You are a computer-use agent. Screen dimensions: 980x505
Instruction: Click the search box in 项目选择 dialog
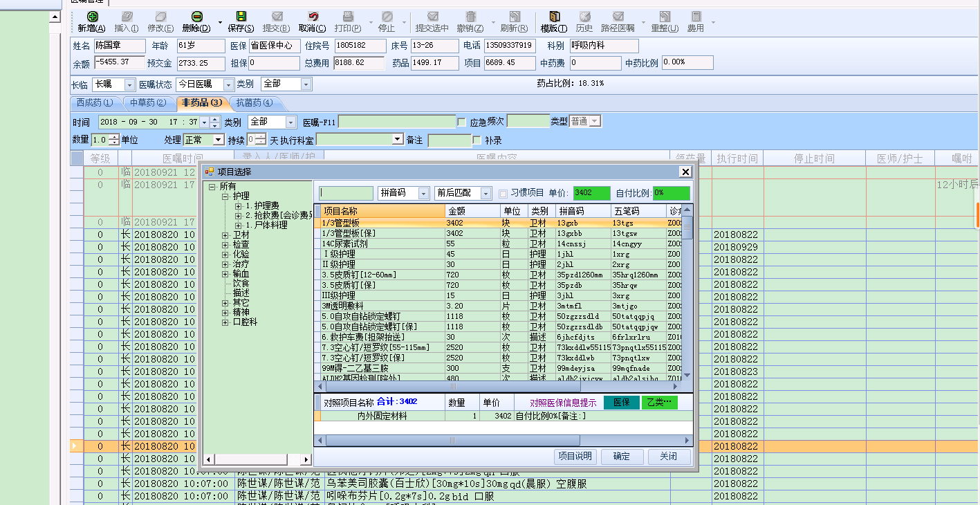tap(346, 194)
